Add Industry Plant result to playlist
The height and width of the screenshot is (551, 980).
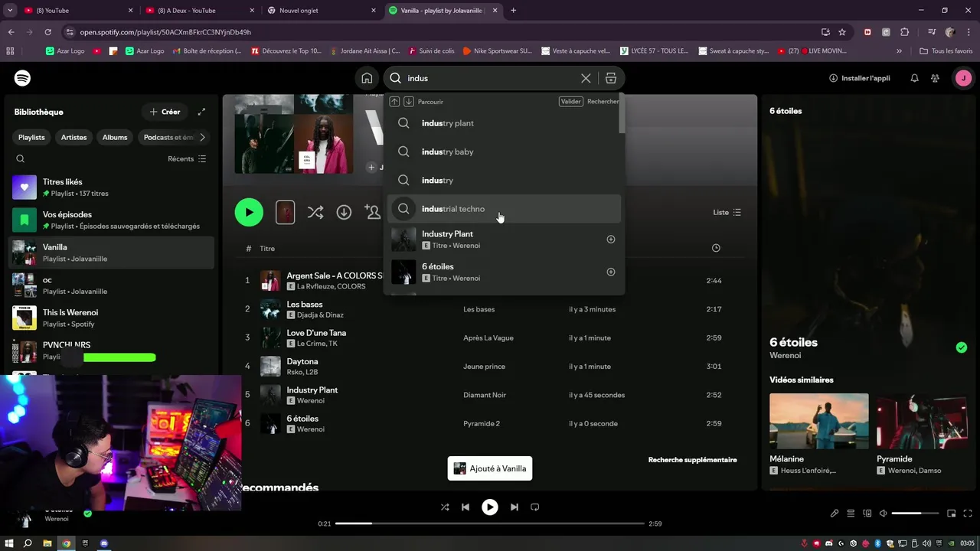[611, 240]
